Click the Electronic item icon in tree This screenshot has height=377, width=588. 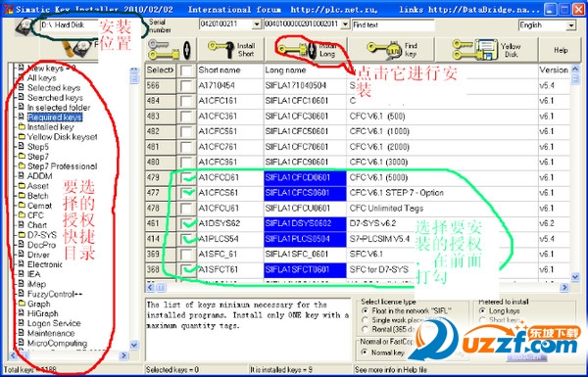(x=22, y=264)
